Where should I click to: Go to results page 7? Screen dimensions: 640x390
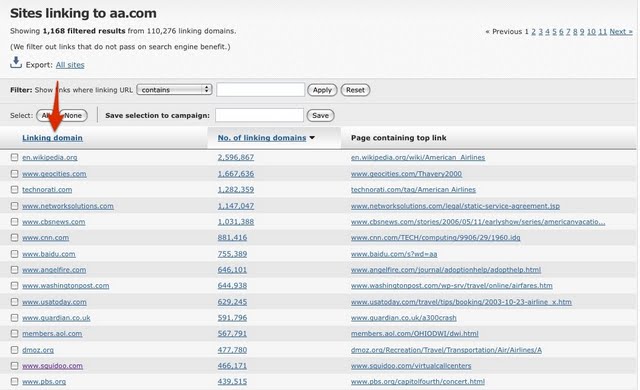coord(568,32)
